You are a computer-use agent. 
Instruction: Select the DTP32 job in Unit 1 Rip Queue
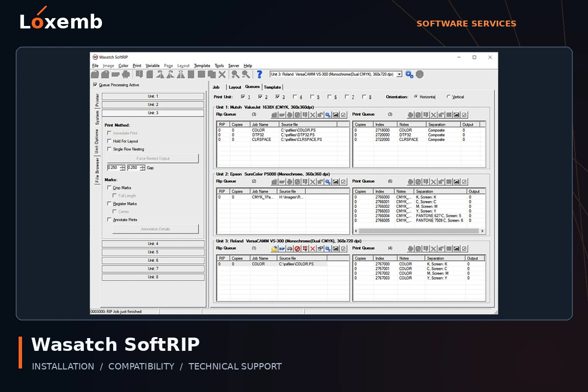pos(283,135)
